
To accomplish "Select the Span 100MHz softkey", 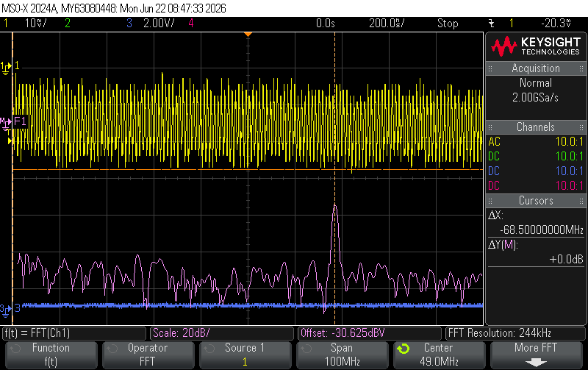I will (x=342, y=355).
